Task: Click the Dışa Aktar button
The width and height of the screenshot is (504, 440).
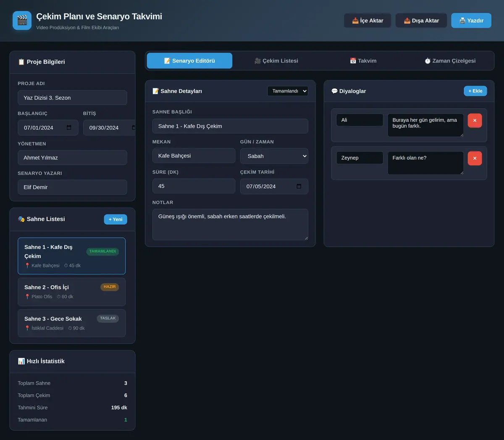Action: point(421,21)
